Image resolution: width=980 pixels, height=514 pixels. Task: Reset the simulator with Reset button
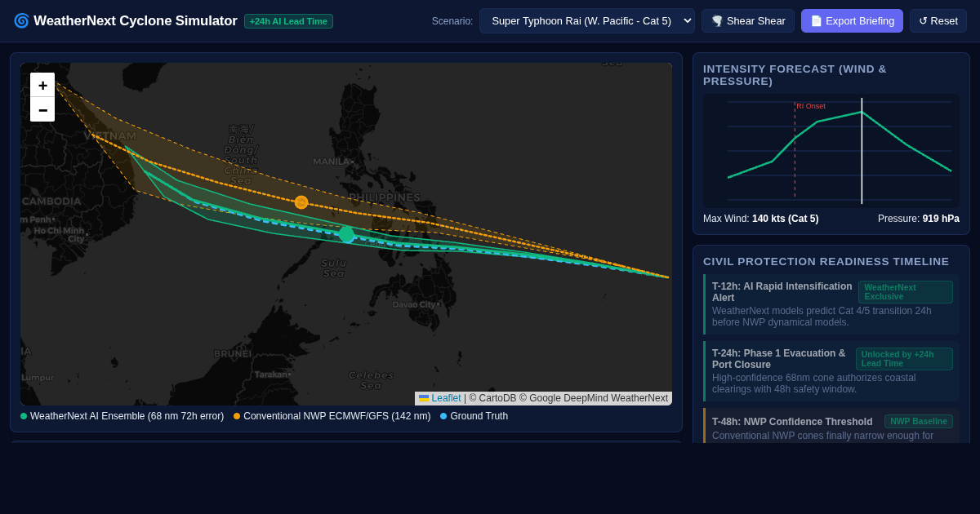point(938,20)
